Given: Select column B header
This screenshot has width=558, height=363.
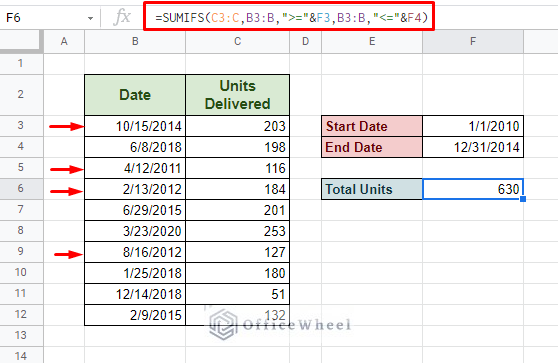Looking at the screenshot, I should [x=135, y=42].
